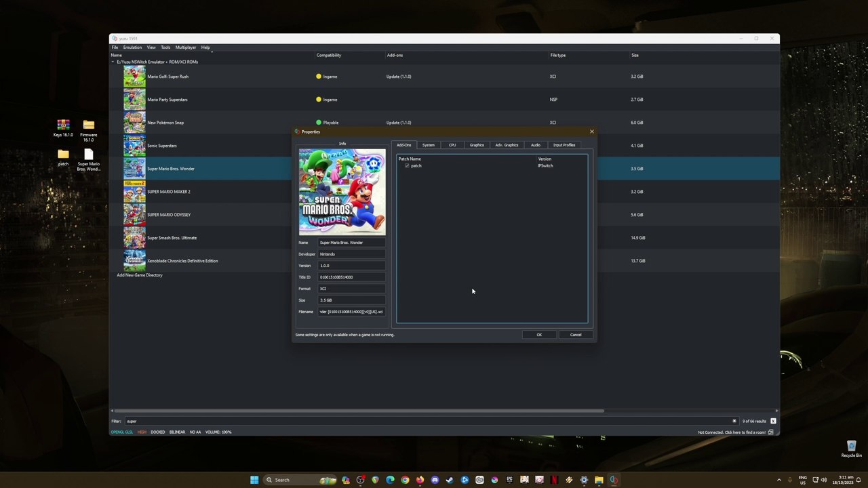Toggle the NO AA setting in status bar
This screenshot has width=868, height=488.
[195, 432]
